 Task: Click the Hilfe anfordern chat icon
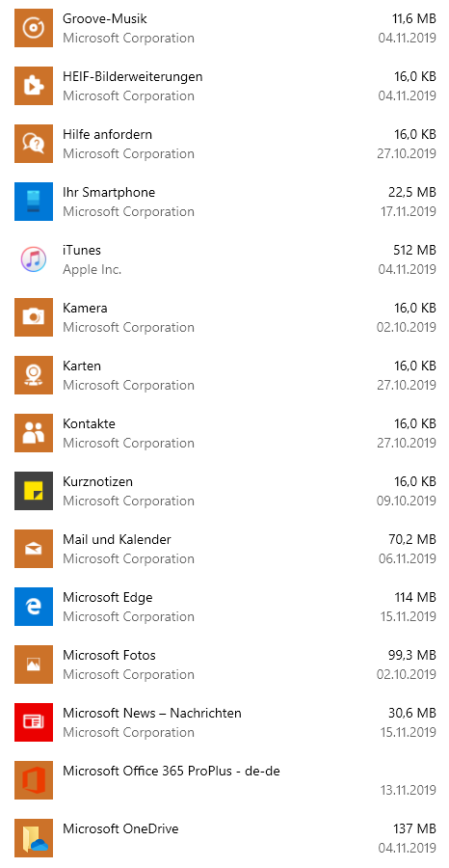34,144
